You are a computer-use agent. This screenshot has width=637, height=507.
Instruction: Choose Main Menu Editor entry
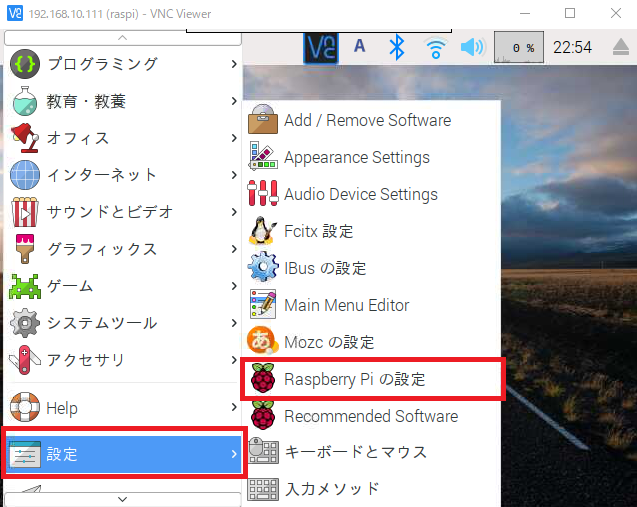(x=372, y=305)
